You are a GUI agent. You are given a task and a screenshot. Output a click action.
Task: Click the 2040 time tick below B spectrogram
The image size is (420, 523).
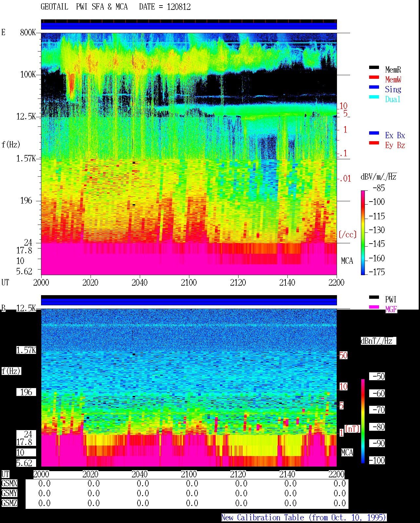tap(139, 474)
